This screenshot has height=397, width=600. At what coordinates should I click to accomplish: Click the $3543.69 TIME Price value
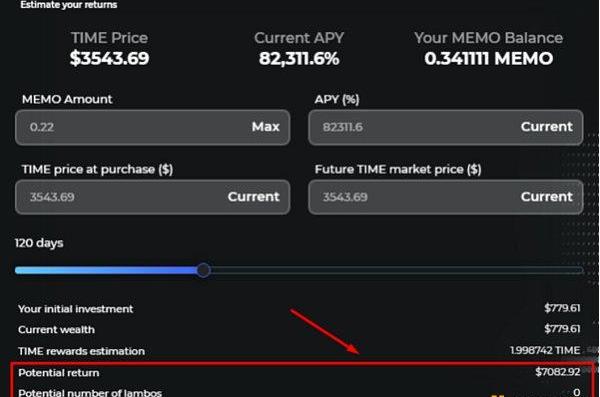point(109,58)
